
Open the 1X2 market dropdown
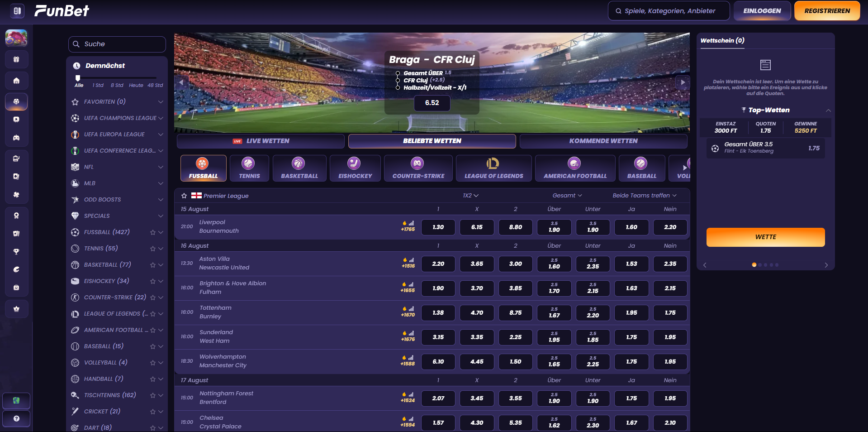click(470, 196)
